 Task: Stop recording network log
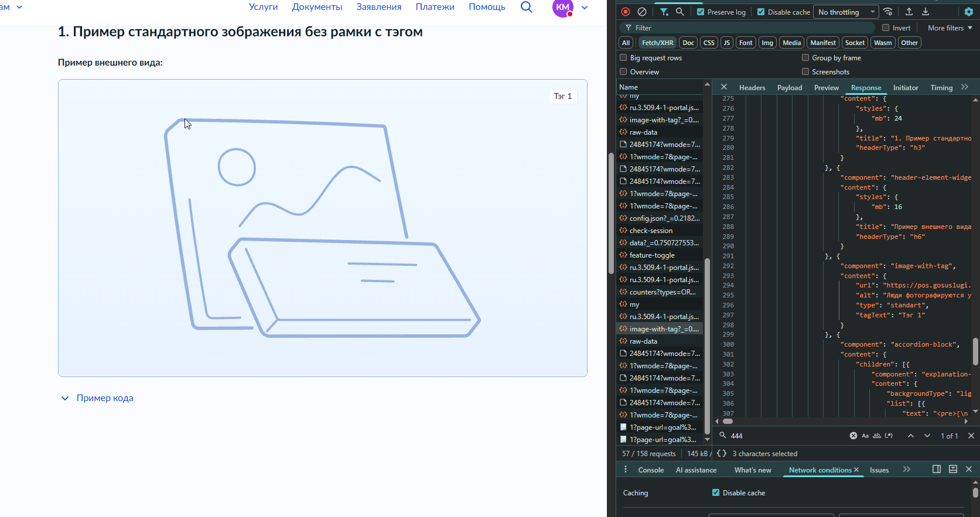[626, 12]
